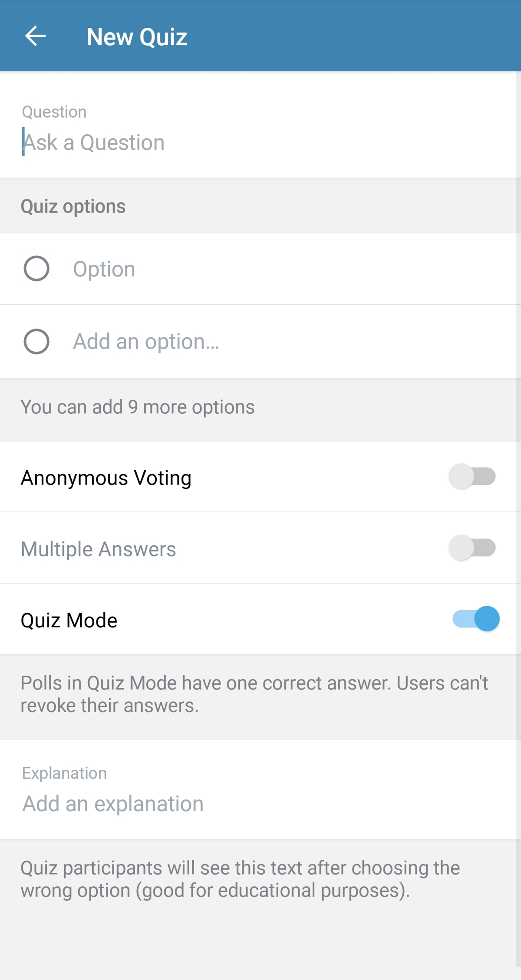Screen dimensions: 521x980
Task: Click the 9 more options hint
Action: (137, 407)
